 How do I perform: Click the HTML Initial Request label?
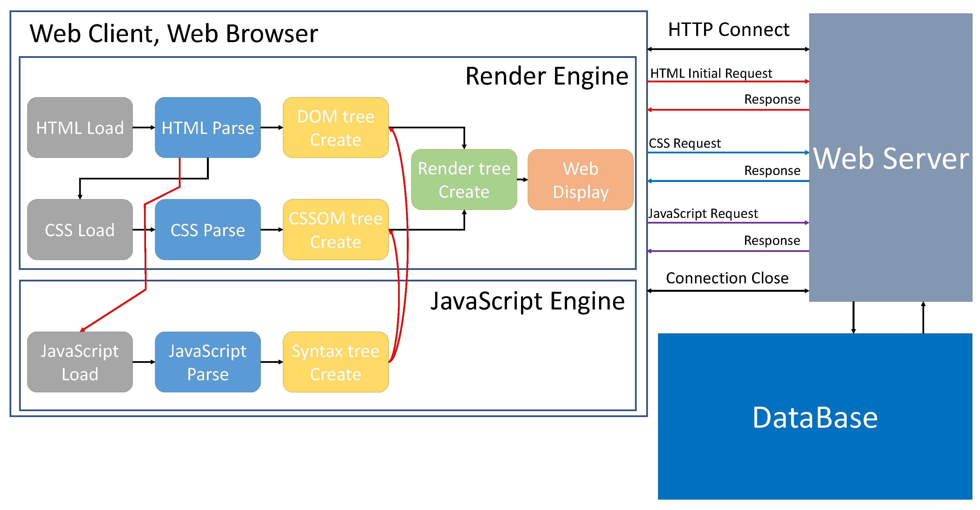tap(711, 73)
